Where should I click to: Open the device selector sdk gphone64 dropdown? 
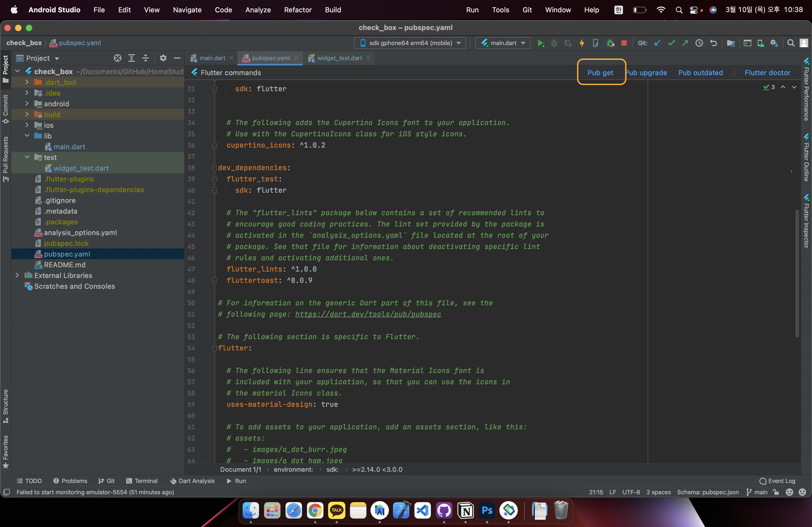point(410,43)
